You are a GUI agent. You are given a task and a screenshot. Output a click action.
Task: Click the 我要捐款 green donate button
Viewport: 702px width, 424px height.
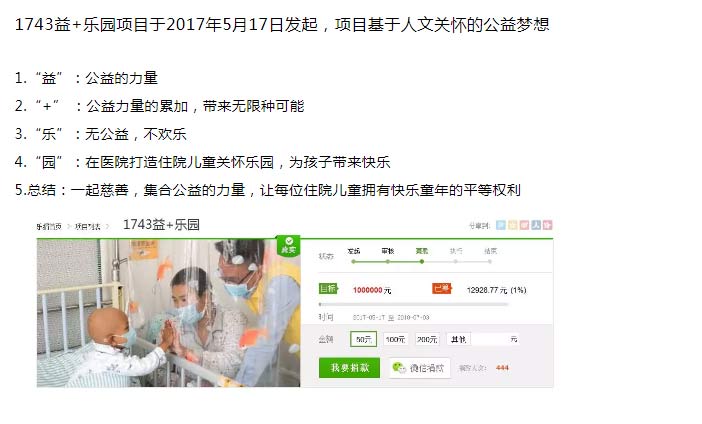[x=349, y=368]
